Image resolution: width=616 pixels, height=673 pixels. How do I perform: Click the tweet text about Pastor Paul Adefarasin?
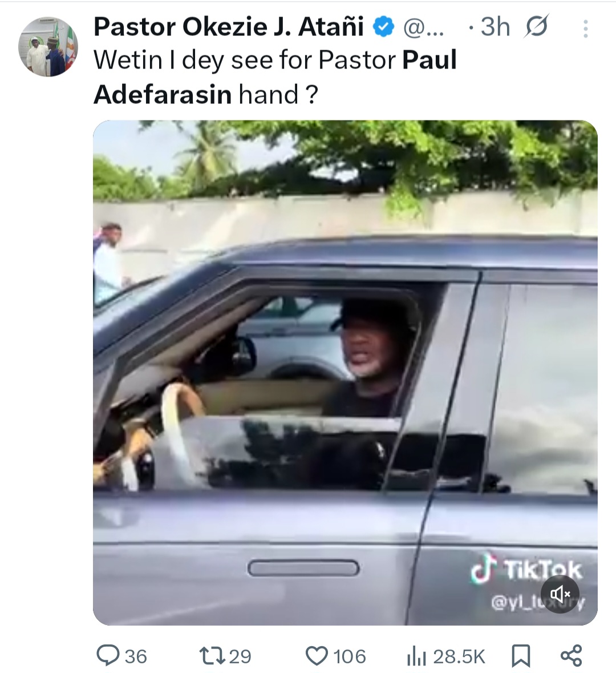[x=275, y=77]
